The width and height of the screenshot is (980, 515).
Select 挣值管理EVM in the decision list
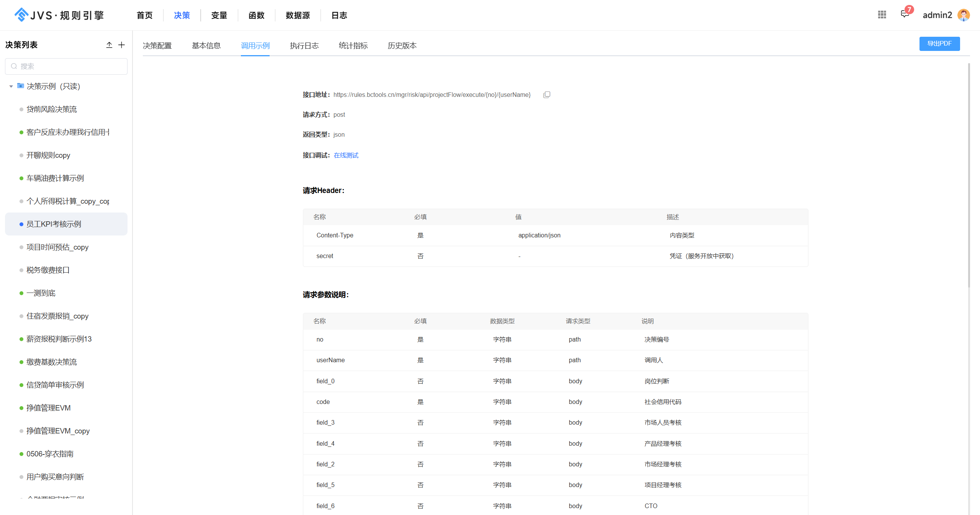[x=49, y=408]
